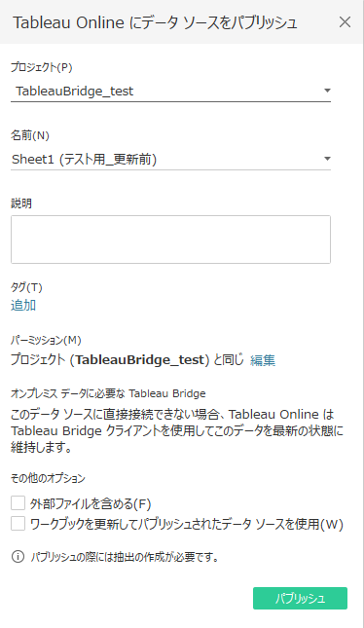Toggle ワークブックを更新してパブリッシュ checkbox
The width and height of the screenshot is (364, 628).
[x=18, y=524]
